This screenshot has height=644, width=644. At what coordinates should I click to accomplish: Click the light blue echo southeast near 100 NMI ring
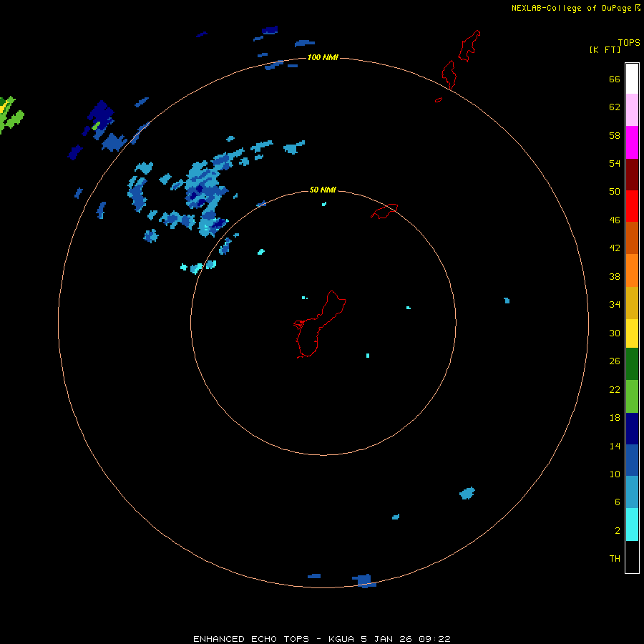(x=467, y=493)
